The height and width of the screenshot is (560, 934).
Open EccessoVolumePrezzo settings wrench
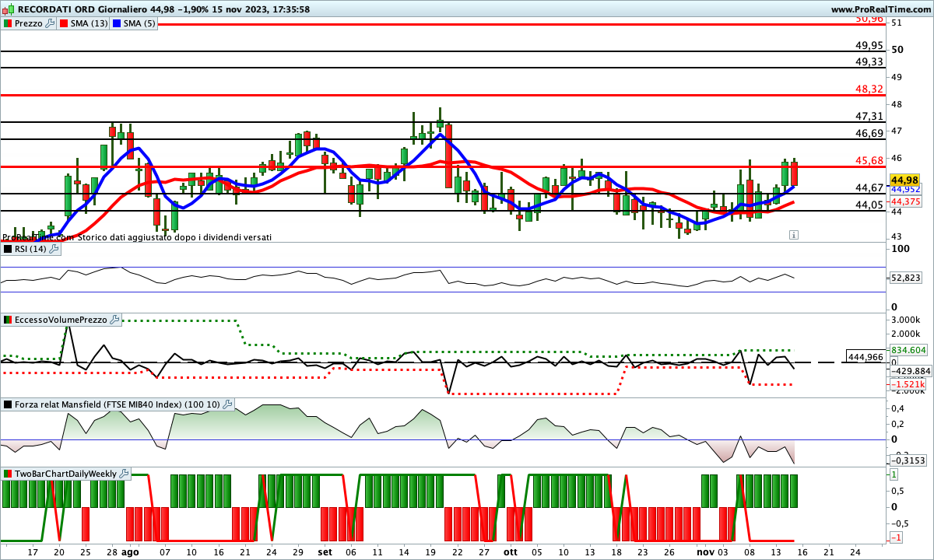click(114, 320)
